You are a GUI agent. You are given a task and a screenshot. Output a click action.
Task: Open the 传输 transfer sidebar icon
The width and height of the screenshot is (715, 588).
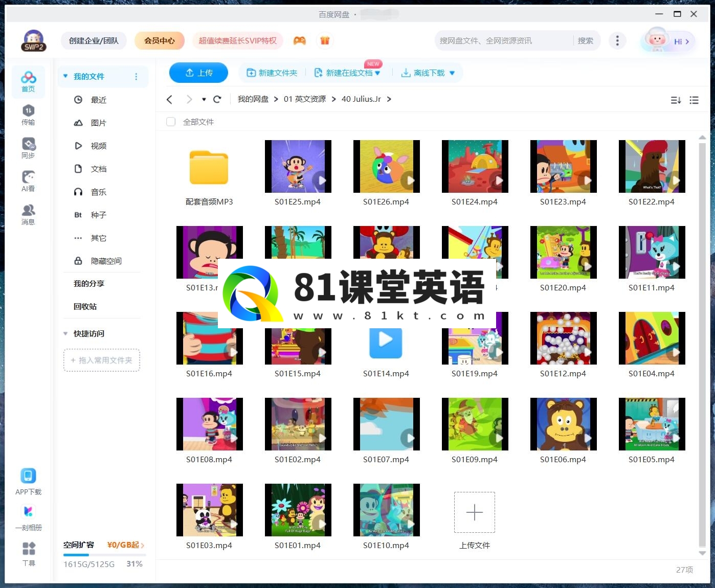(x=28, y=115)
